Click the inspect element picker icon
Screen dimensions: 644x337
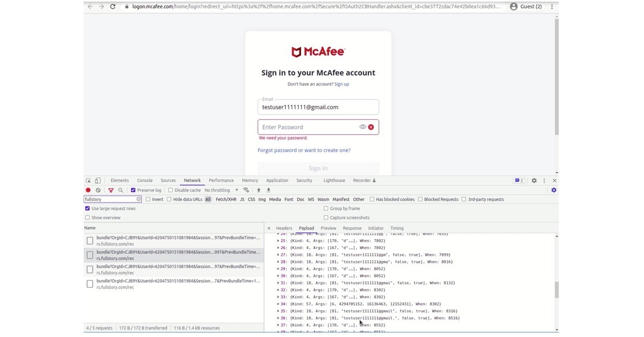point(88,181)
